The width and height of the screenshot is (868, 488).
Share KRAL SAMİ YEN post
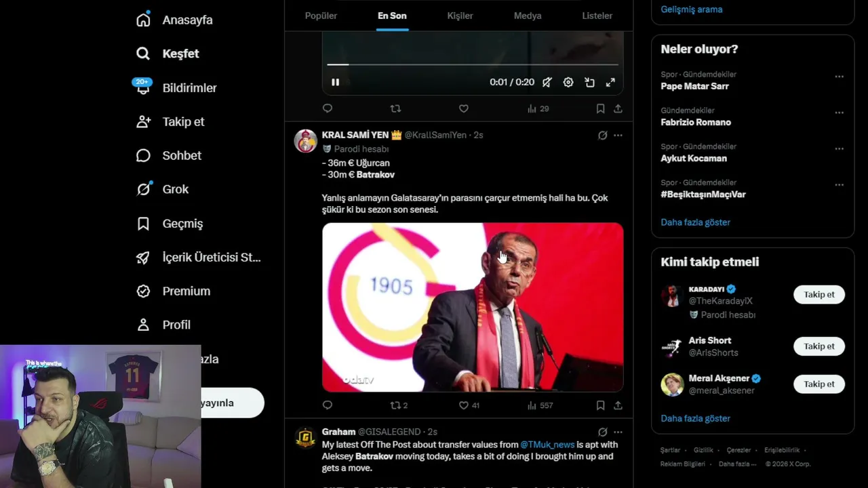point(618,405)
